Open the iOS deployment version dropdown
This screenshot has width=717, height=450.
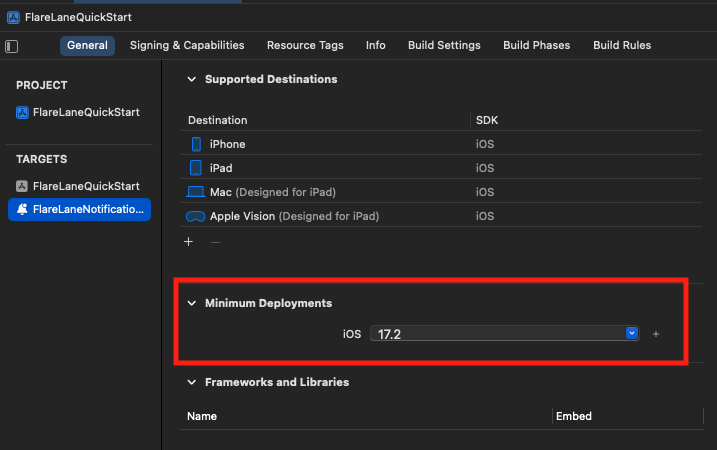coord(631,334)
